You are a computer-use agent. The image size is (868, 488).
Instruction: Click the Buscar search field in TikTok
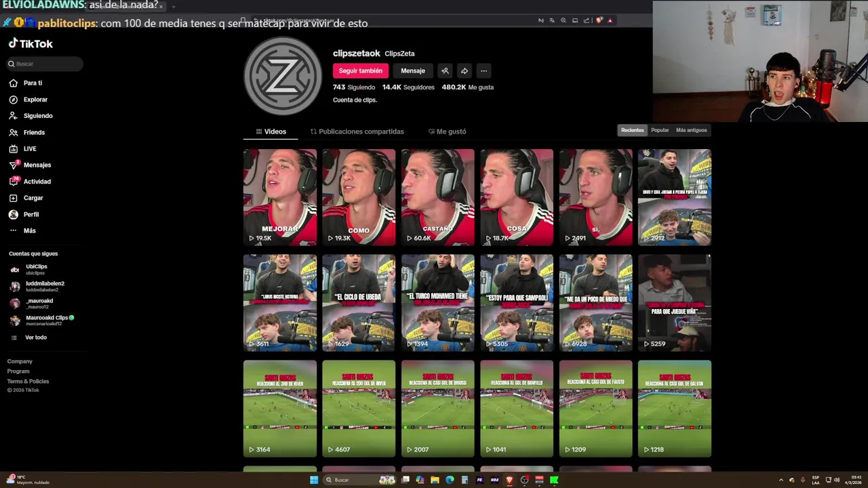click(45, 64)
